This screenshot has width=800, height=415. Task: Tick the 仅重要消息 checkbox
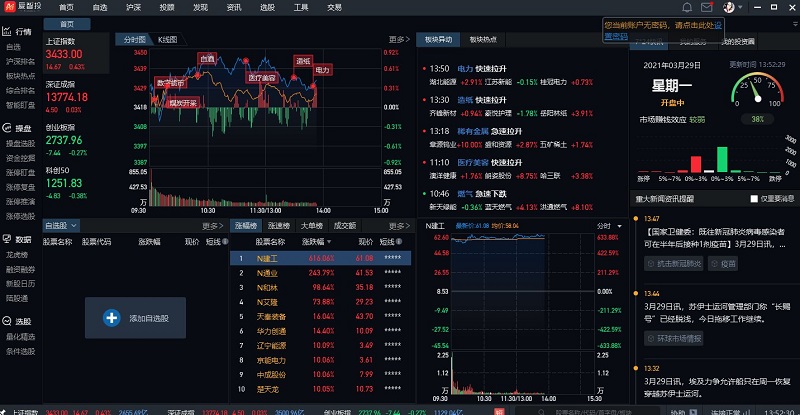point(754,199)
